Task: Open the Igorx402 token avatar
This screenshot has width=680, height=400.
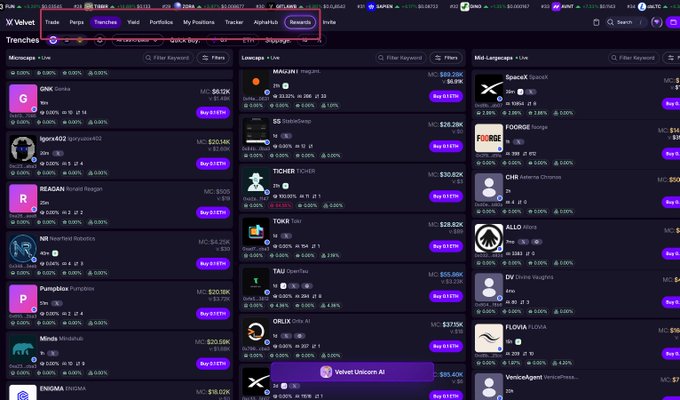Action: [23, 149]
